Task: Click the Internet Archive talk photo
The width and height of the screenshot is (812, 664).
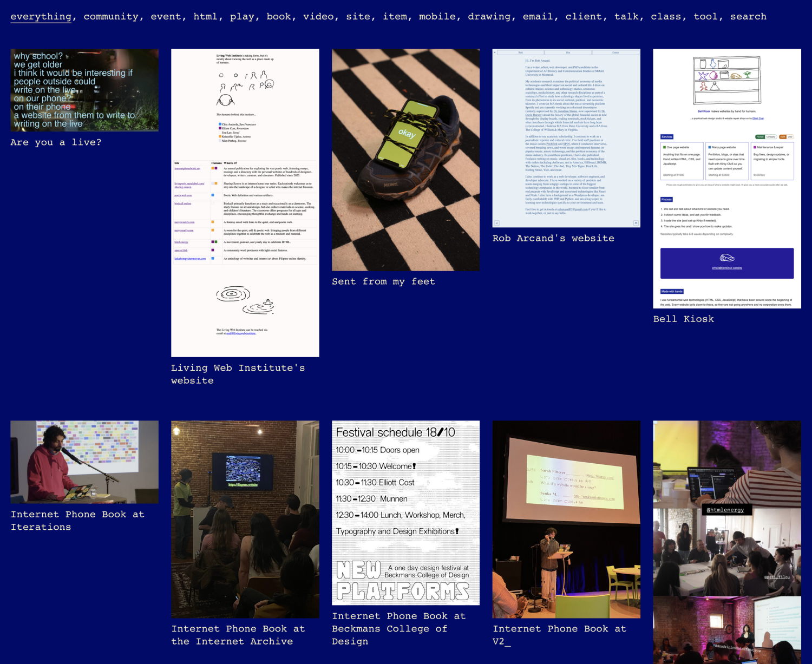Action: click(245, 519)
